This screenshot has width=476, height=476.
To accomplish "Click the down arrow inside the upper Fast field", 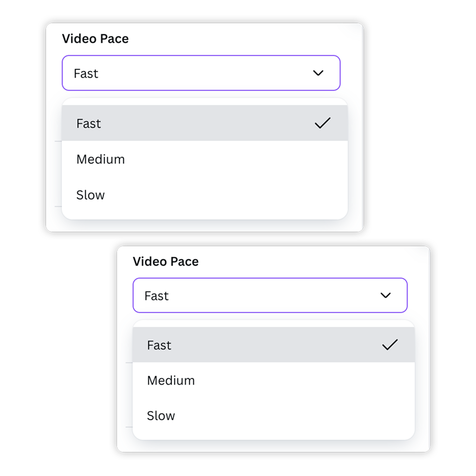I will point(318,73).
